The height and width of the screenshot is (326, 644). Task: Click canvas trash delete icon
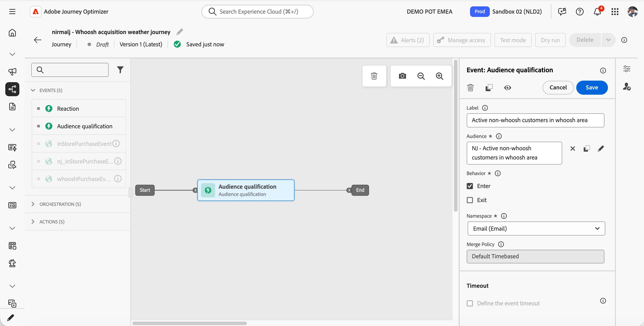(374, 76)
